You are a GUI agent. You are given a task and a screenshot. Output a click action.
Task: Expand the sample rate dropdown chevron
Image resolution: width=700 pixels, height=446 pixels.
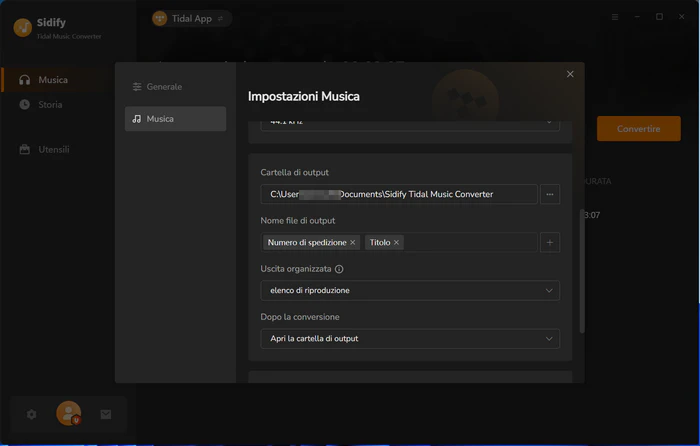pyautogui.click(x=549, y=122)
